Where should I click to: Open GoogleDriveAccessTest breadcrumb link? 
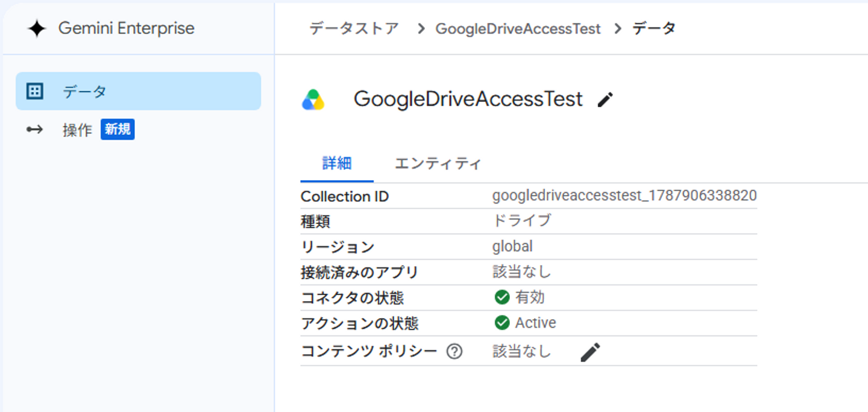point(518,28)
